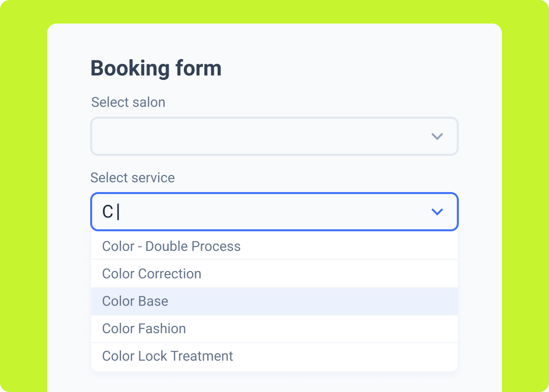Select the Color - Double Process option
Viewport: 549px width, 392px height.
pyautogui.click(x=171, y=246)
